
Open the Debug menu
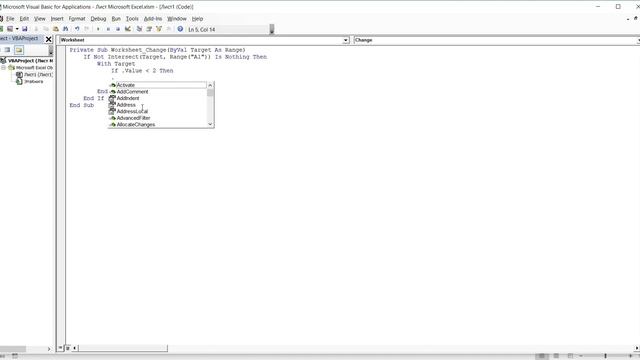[x=98, y=19]
